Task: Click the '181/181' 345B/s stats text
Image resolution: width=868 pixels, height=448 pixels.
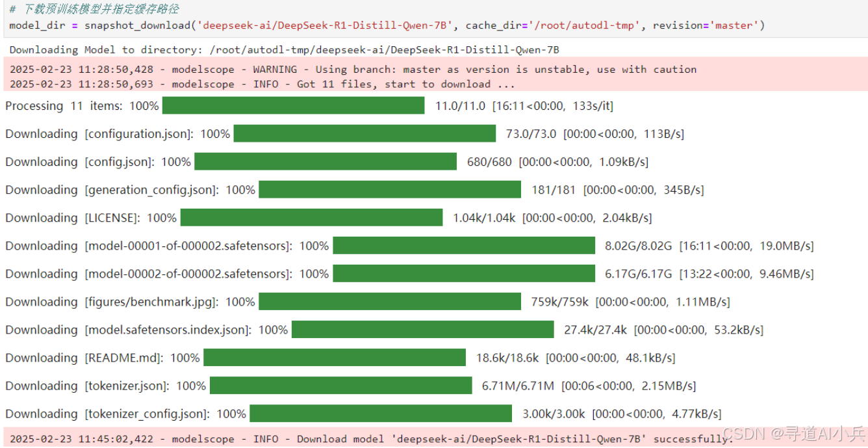Action: pos(618,190)
